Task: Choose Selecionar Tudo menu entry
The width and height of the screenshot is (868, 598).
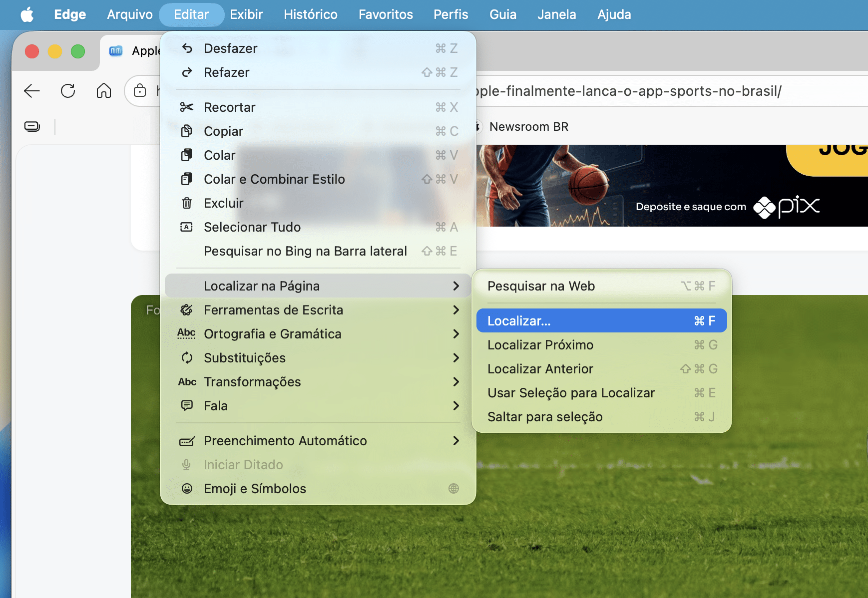Action: tap(252, 227)
